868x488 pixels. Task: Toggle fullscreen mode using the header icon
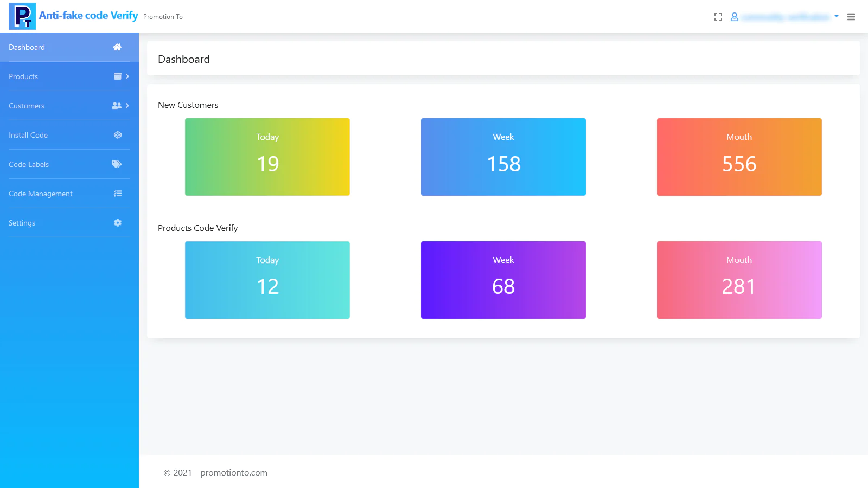pyautogui.click(x=718, y=17)
